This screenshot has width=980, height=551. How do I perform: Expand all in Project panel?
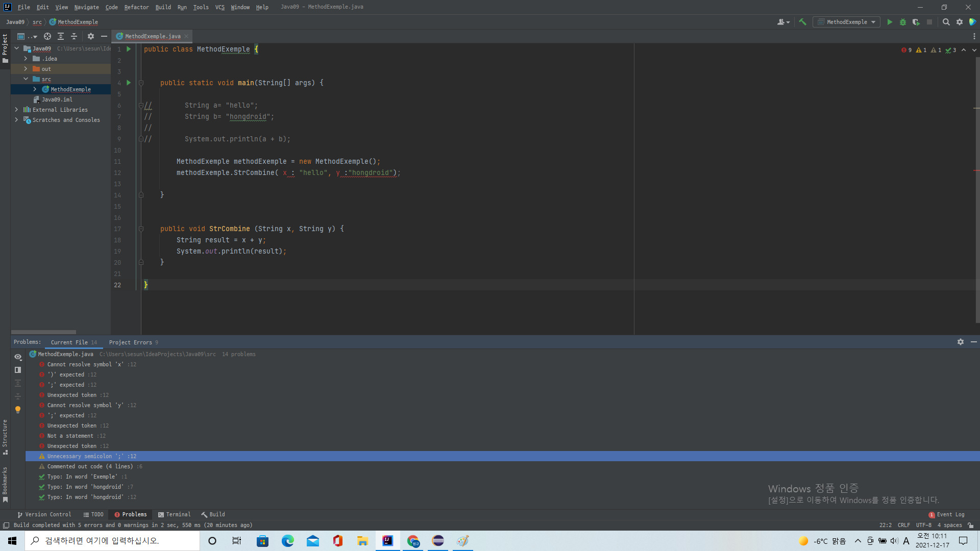(61, 36)
